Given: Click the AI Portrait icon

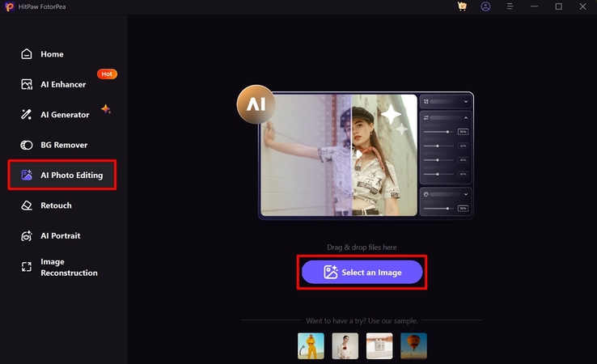Looking at the screenshot, I should 26,235.
